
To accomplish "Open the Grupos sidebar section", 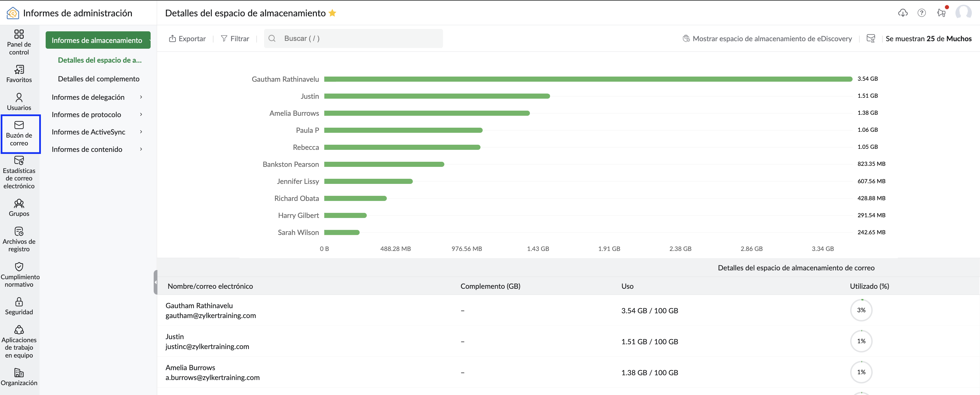I will pos(19,208).
